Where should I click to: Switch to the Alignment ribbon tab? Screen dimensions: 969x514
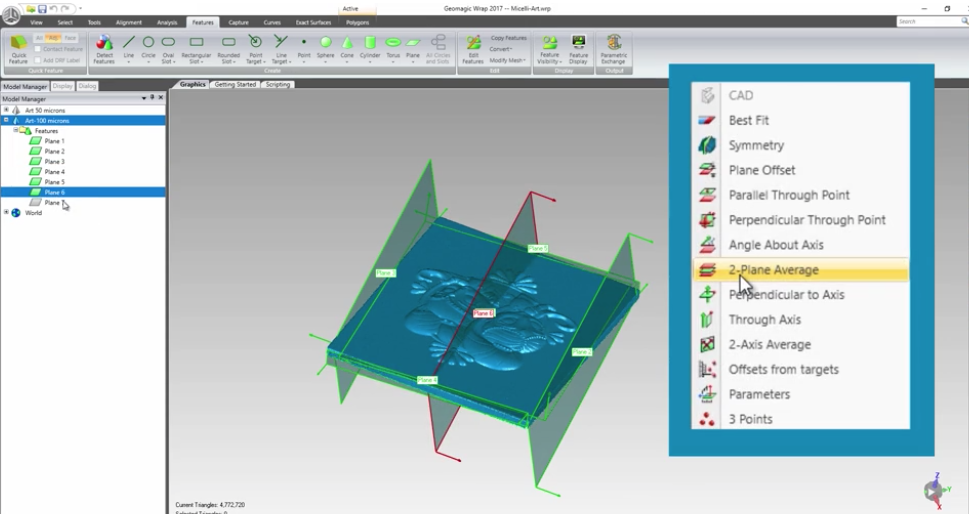[129, 22]
